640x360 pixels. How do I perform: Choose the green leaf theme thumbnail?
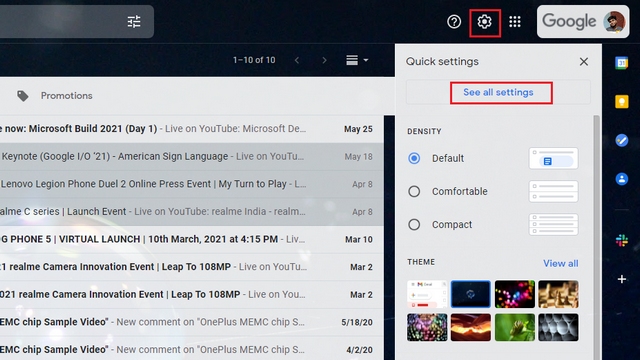pos(514,327)
